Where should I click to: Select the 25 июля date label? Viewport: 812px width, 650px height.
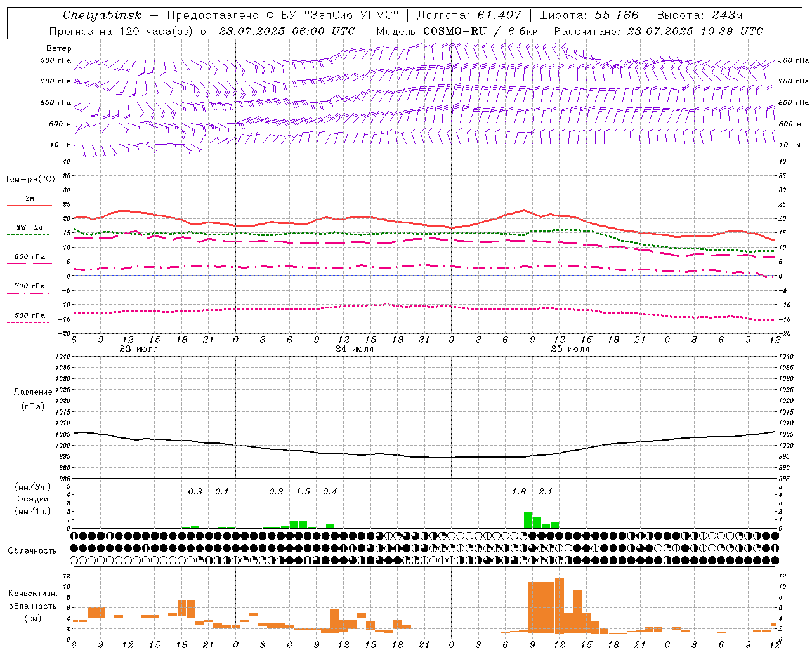570,349
